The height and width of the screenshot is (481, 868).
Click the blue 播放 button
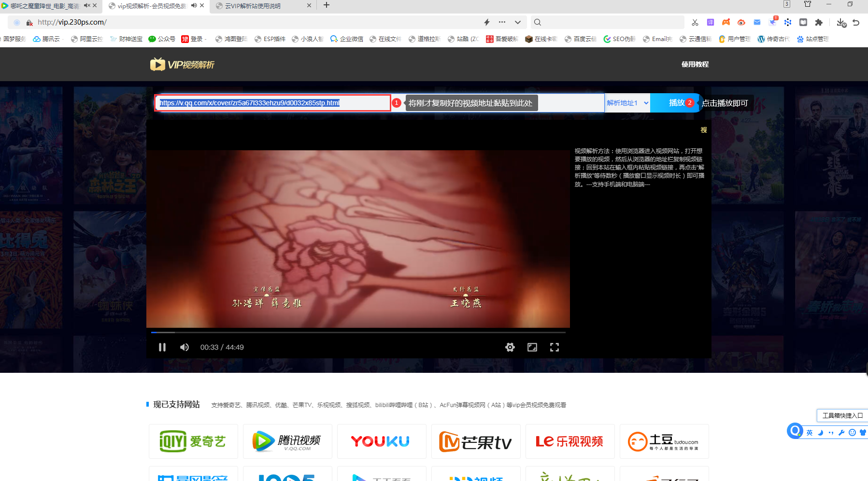[676, 103]
